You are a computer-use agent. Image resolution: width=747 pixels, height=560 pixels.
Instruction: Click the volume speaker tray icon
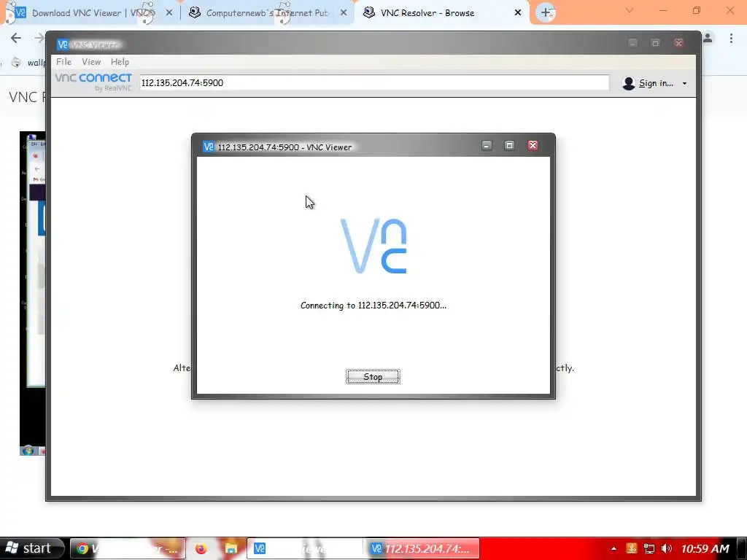point(666,548)
